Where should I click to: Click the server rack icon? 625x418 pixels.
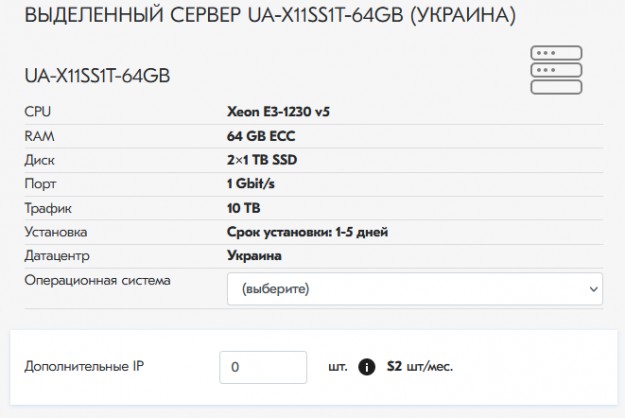click(557, 70)
